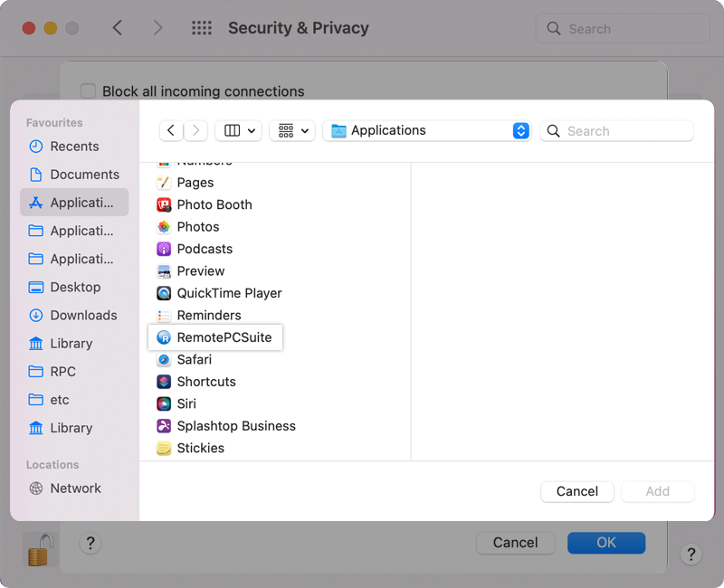This screenshot has width=724, height=588.
Task: Go back with the dialog's back arrow
Action: coord(171,130)
